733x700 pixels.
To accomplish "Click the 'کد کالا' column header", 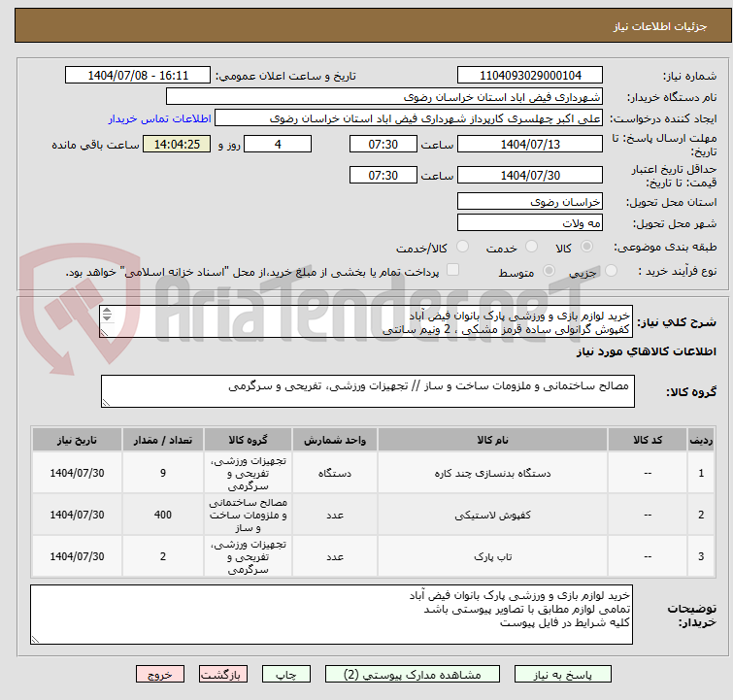I will click(x=648, y=440).
